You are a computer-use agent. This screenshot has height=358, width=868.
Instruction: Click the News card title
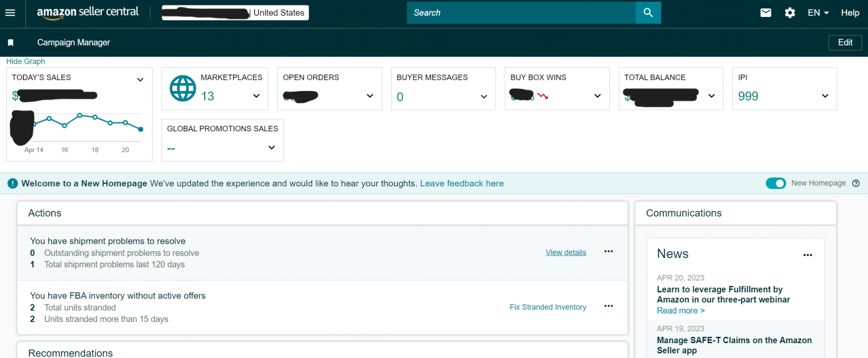pyautogui.click(x=672, y=254)
